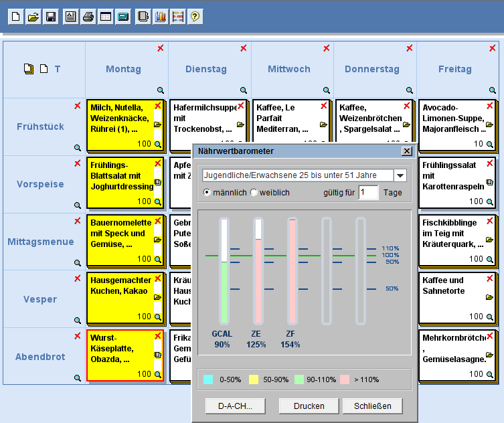Save the plan using the floppy disk icon
504x423 pixels.
coord(50,17)
